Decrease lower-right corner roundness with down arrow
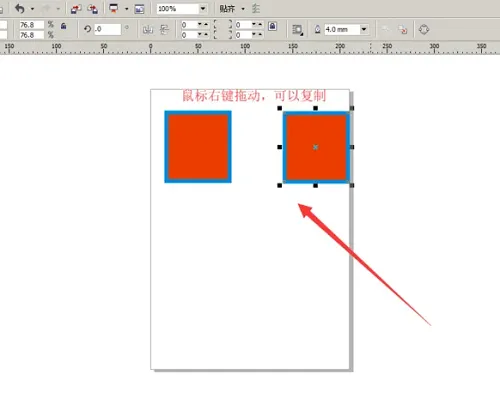This screenshot has width=500, height=398. 254,34
